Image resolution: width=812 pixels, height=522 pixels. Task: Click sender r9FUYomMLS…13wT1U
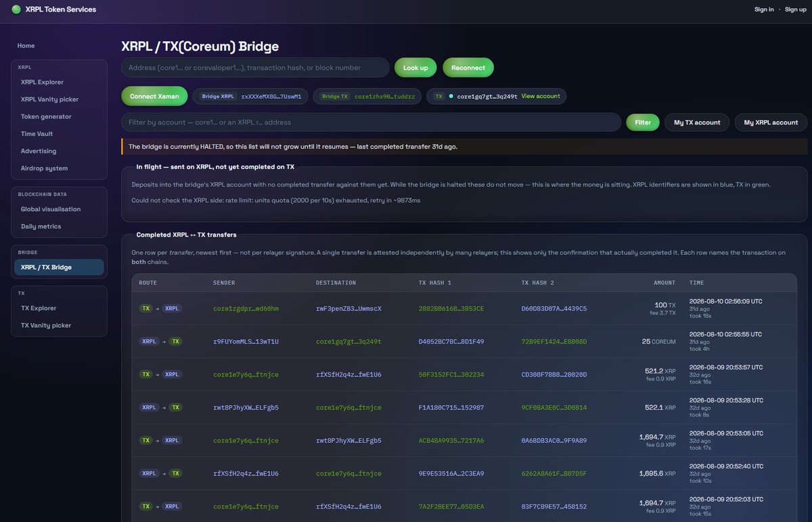[x=246, y=342]
